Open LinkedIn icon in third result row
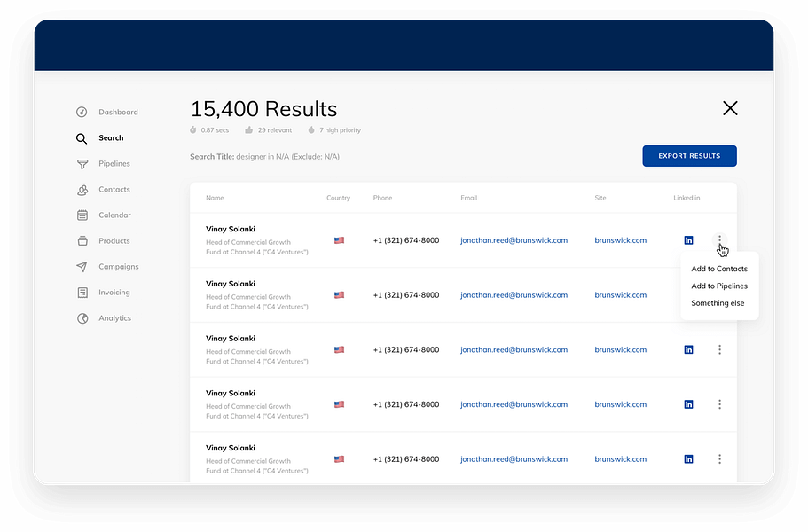Image resolution: width=808 pixels, height=532 pixels. (x=688, y=349)
